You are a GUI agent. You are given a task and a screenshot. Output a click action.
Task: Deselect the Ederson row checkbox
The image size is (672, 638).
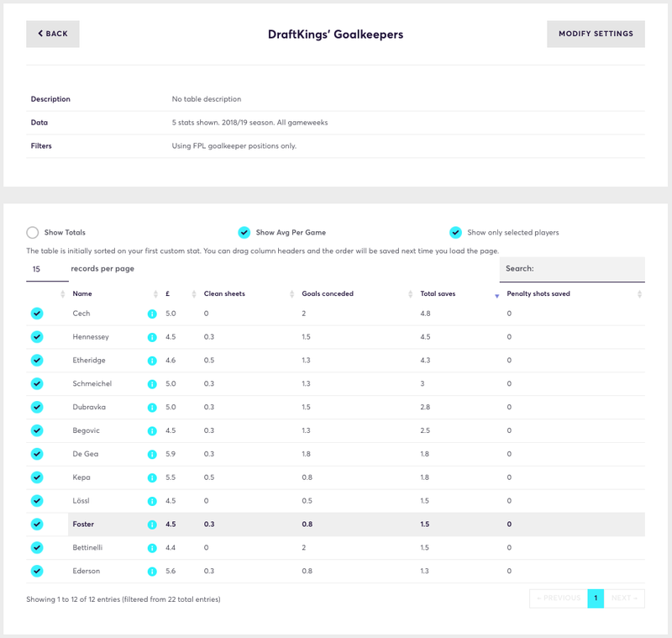tap(37, 571)
